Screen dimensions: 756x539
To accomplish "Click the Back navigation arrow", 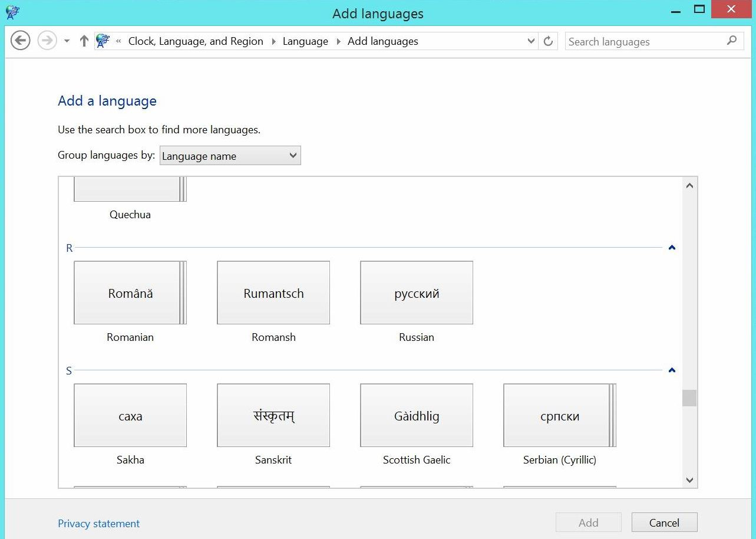I will pos(21,41).
